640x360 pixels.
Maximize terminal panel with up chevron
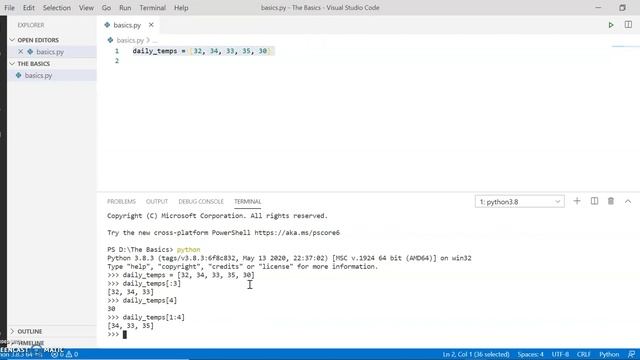pos(628,201)
